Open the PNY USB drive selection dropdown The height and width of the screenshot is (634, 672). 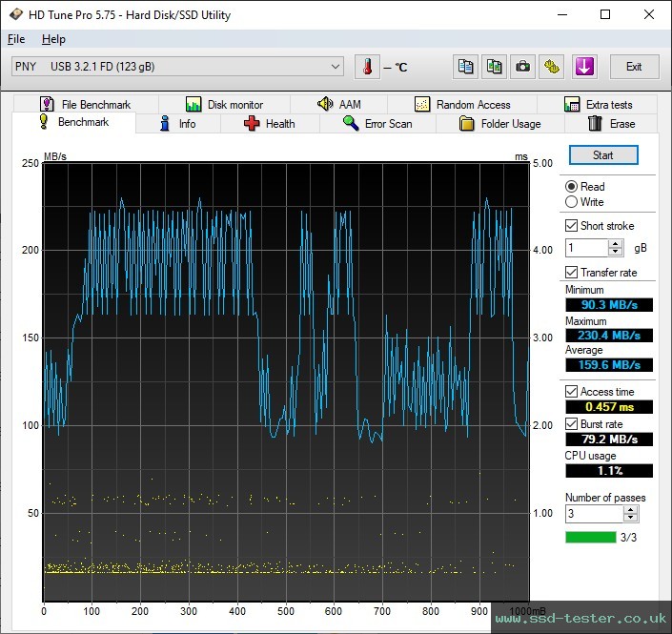click(177, 67)
